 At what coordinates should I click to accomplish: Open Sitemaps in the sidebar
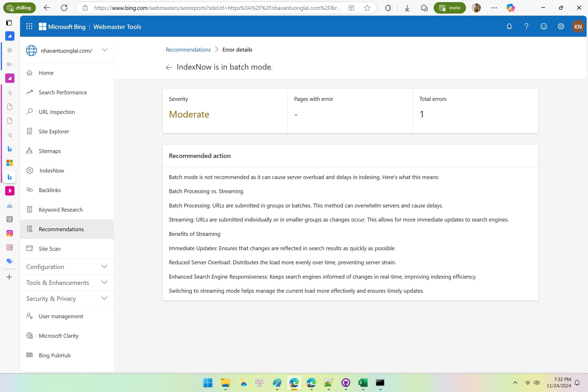(x=67, y=151)
